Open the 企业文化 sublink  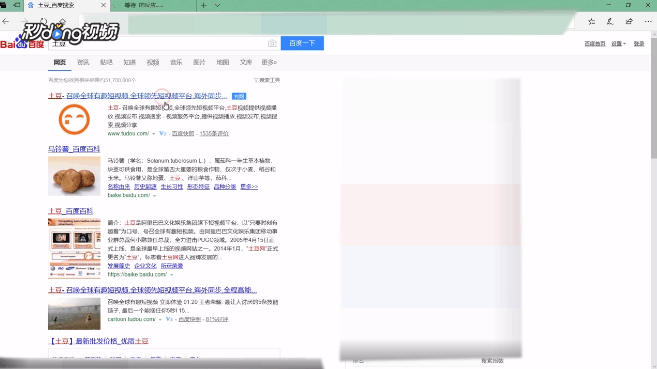pyautogui.click(x=145, y=266)
